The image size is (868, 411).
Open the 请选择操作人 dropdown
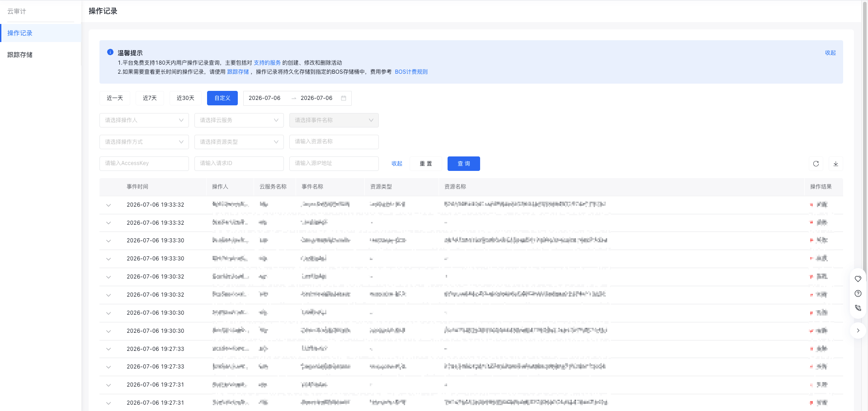click(x=144, y=120)
